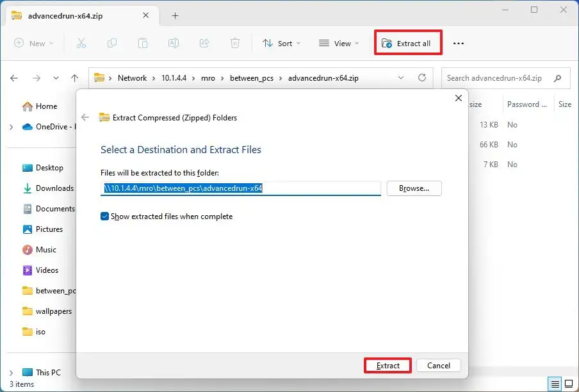Click the Extract button in the dialog
Image resolution: width=579 pixels, height=392 pixels.
click(387, 365)
